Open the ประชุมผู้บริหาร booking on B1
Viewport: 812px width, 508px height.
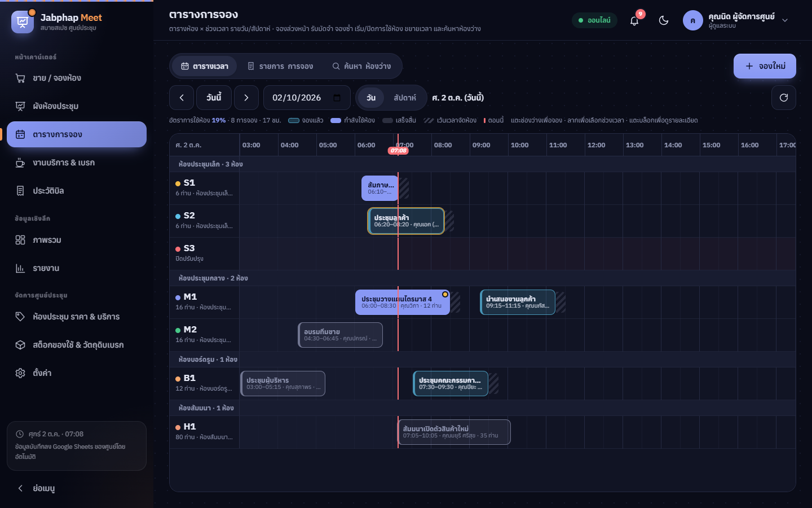point(283,383)
